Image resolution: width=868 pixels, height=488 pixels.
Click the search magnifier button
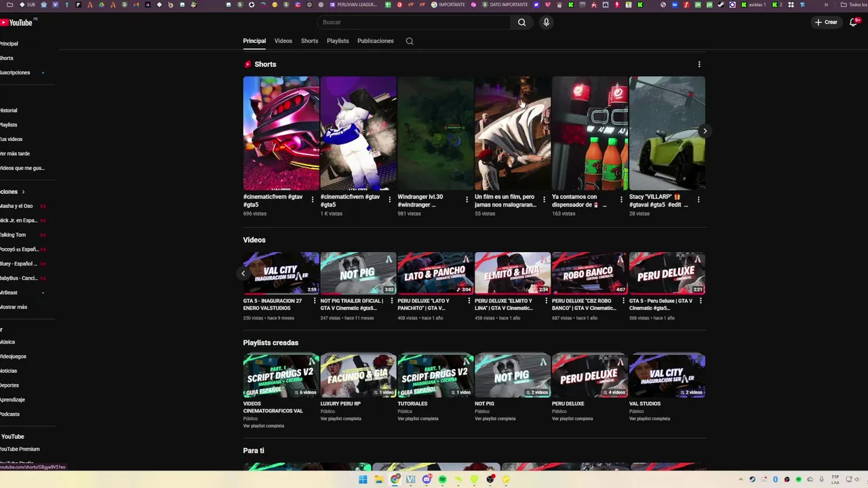tap(521, 22)
